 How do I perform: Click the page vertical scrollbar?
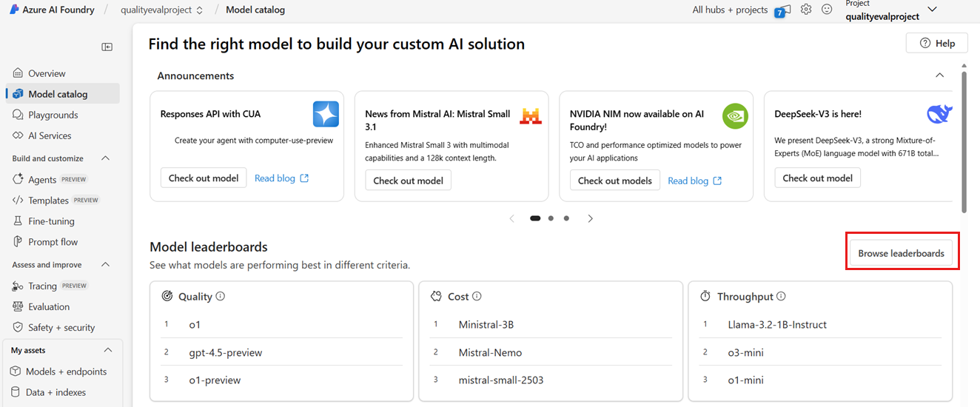tap(964, 141)
